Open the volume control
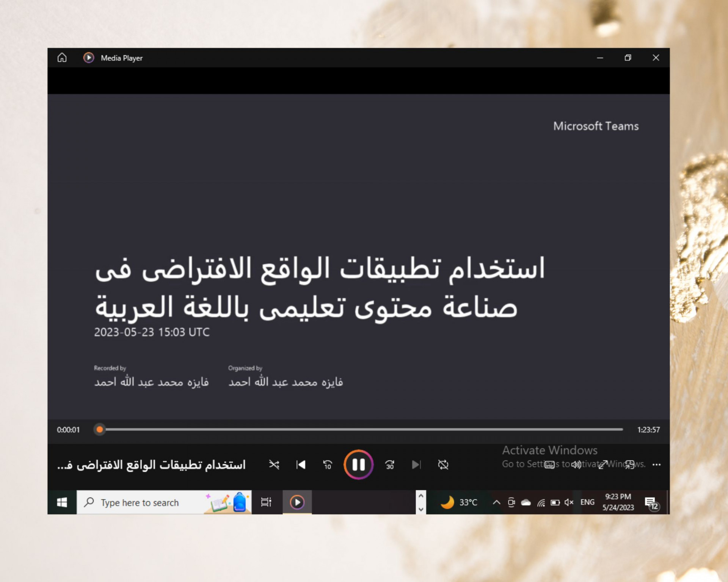 click(x=576, y=465)
